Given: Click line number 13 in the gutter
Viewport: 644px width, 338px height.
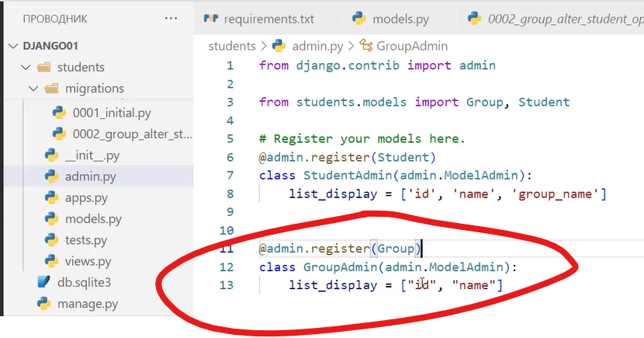Looking at the screenshot, I should click(x=227, y=286).
